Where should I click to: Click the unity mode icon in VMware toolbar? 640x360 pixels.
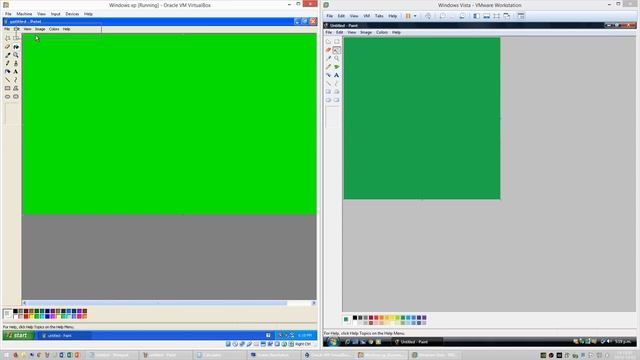pyautogui.click(x=507, y=16)
